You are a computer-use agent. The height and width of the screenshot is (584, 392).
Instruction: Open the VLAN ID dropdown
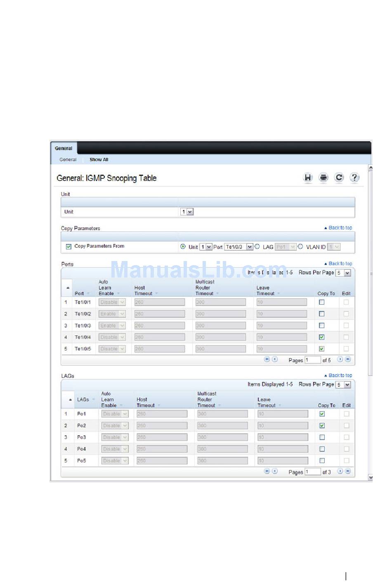[x=334, y=247]
